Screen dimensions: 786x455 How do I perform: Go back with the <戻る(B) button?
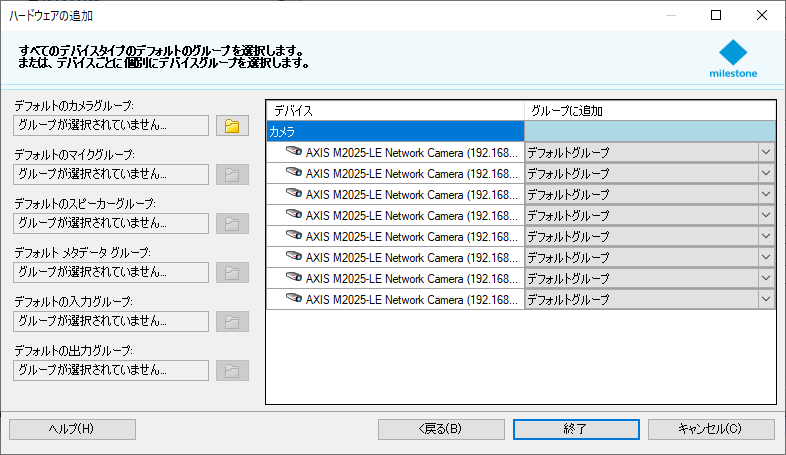(x=441, y=429)
